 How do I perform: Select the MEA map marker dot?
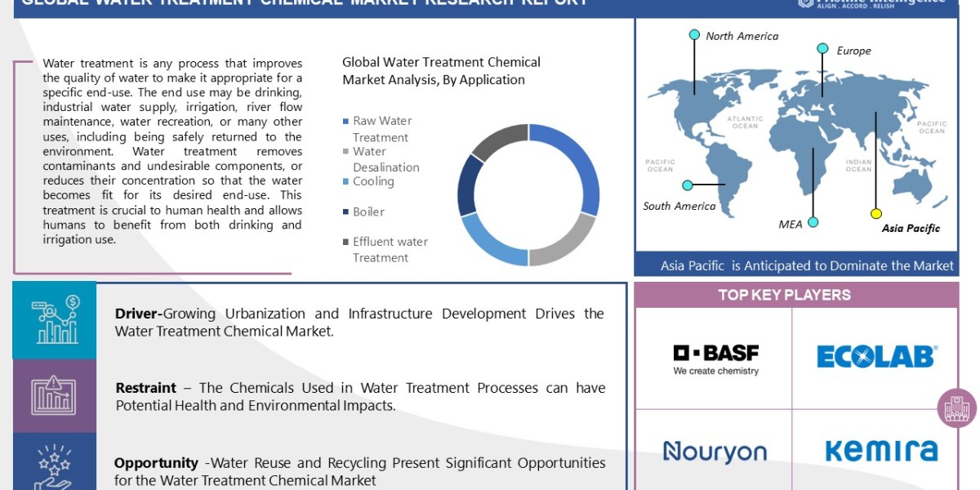tap(813, 221)
